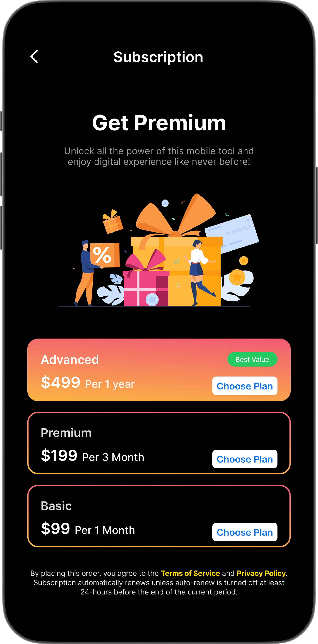Tap the small floating orange gift box

point(113,221)
